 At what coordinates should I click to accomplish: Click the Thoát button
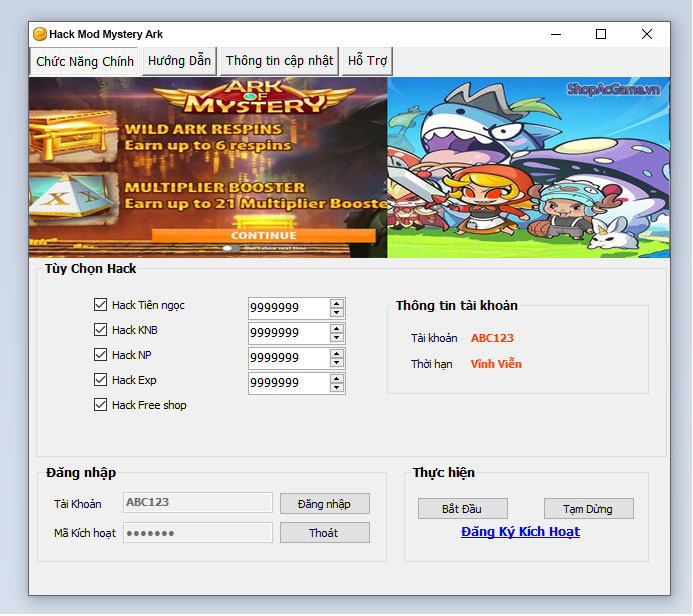coord(324,533)
